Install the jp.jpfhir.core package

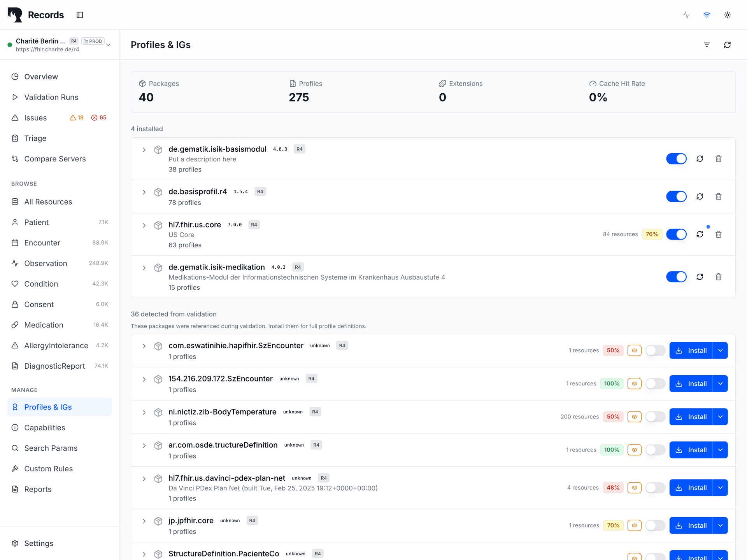pos(691,525)
